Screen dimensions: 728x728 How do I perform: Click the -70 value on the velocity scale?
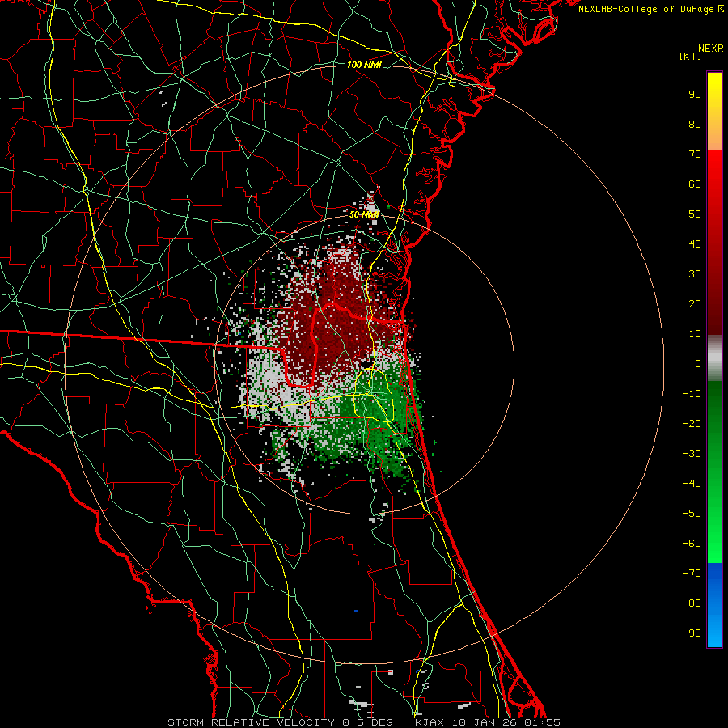pyautogui.click(x=692, y=574)
